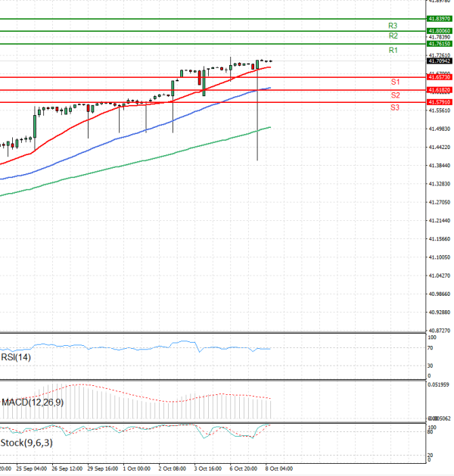Click the 41.61820 red price tag

439,89
